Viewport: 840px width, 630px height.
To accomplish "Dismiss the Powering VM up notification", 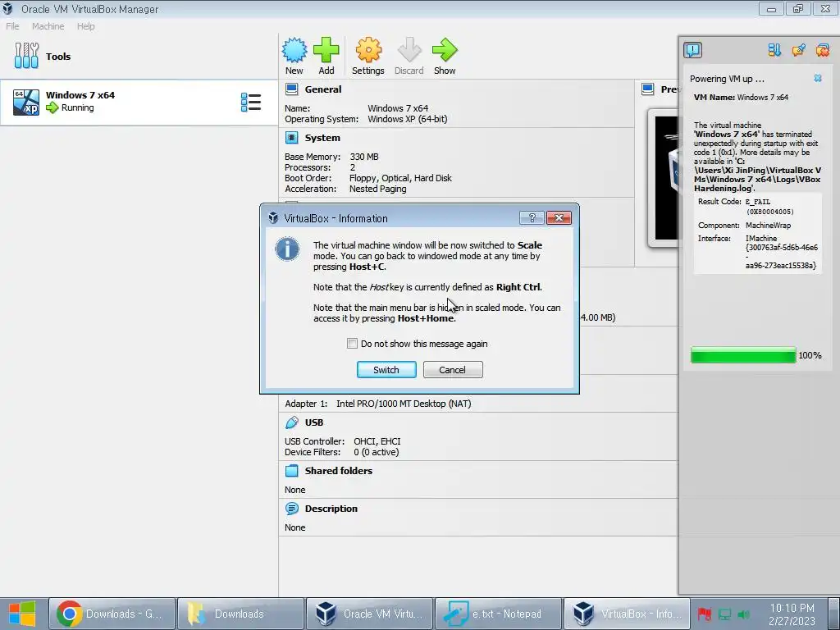I will click(818, 78).
